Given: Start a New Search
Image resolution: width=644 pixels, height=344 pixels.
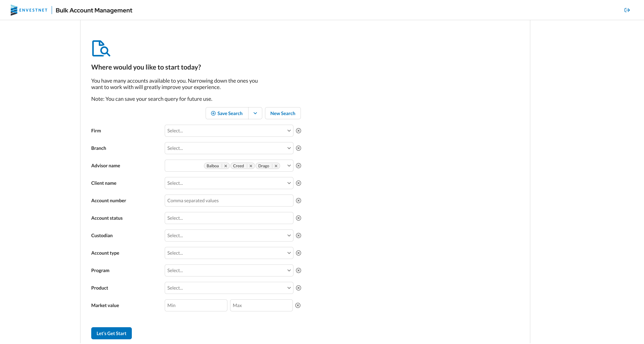Looking at the screenshot, I should [283, 113].
